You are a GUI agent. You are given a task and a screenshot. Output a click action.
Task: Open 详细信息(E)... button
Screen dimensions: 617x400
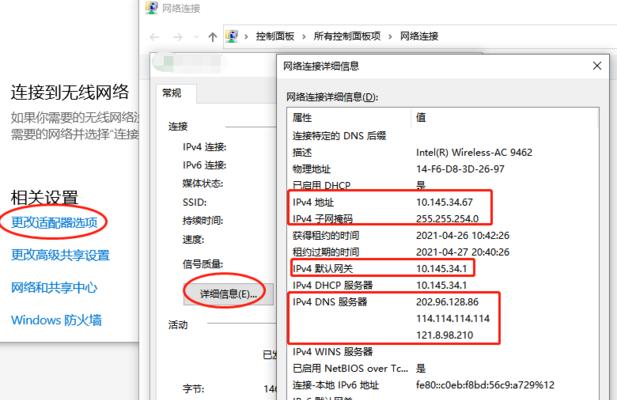pos(228,294)
